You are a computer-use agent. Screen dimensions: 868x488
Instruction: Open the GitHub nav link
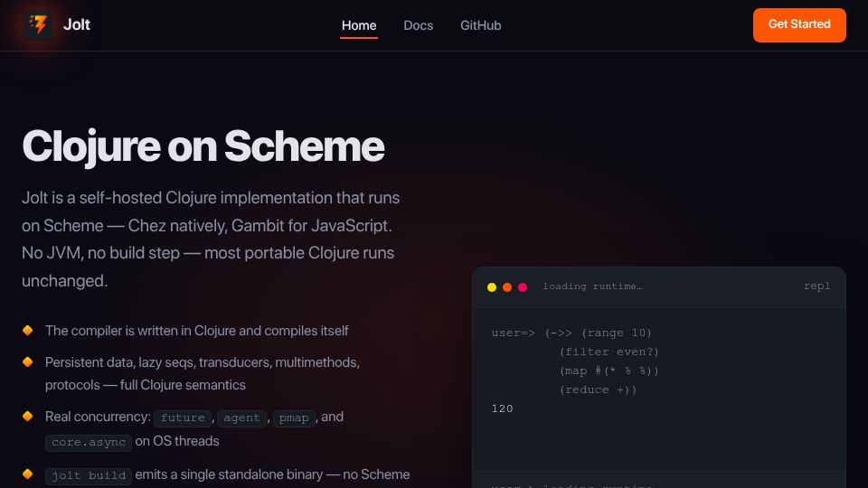pos(480,25)
